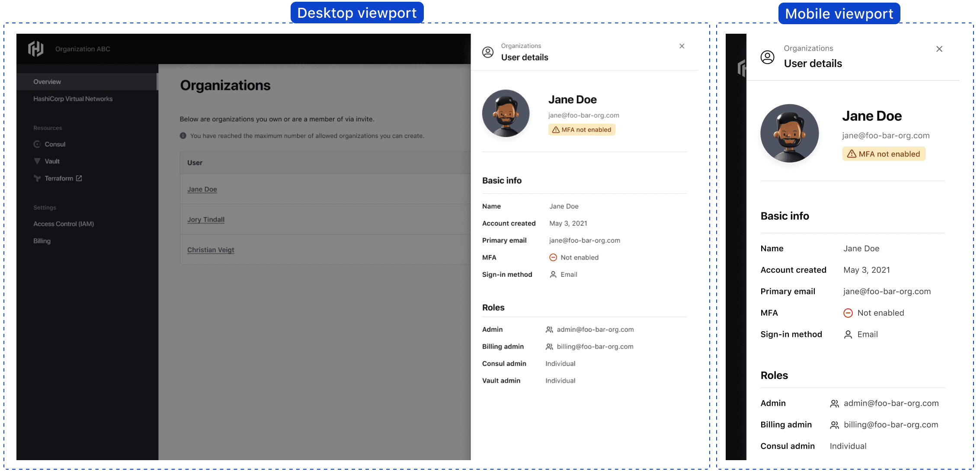Click the info icon beside the organizations limit notice
This screenshot has height=474, width=980.
183,135
